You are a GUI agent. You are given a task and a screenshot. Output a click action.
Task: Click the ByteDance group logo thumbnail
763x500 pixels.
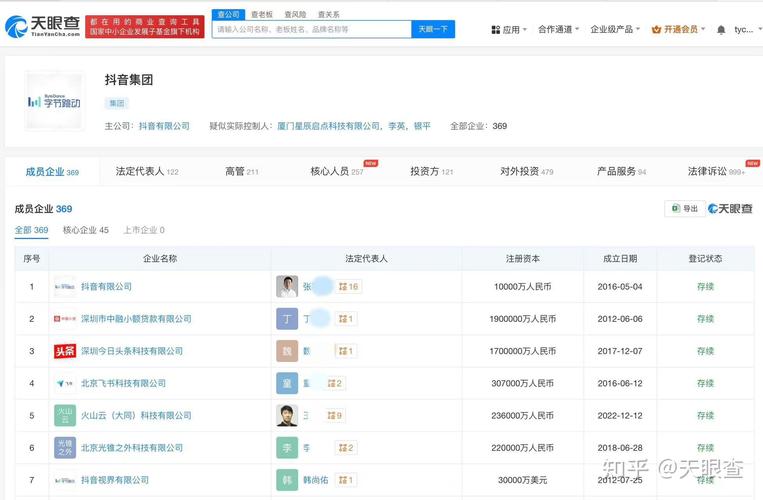[x=54, y=101]
